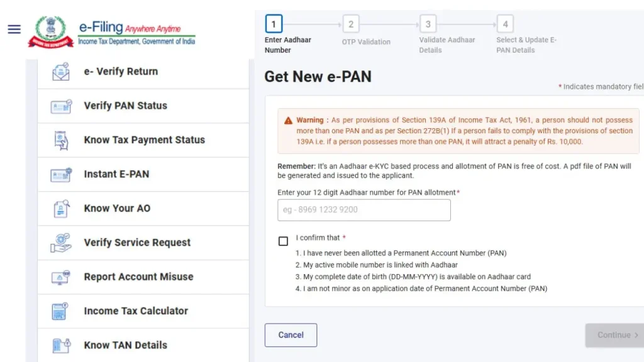Click the Aadhaar number input field
The height and width of the screenshot is (362, 644).
click(x=364, y=210)
